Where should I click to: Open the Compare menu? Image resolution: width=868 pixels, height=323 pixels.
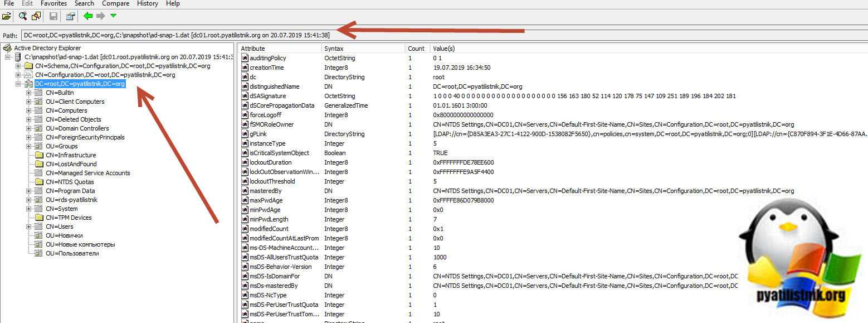coord(115,3)
